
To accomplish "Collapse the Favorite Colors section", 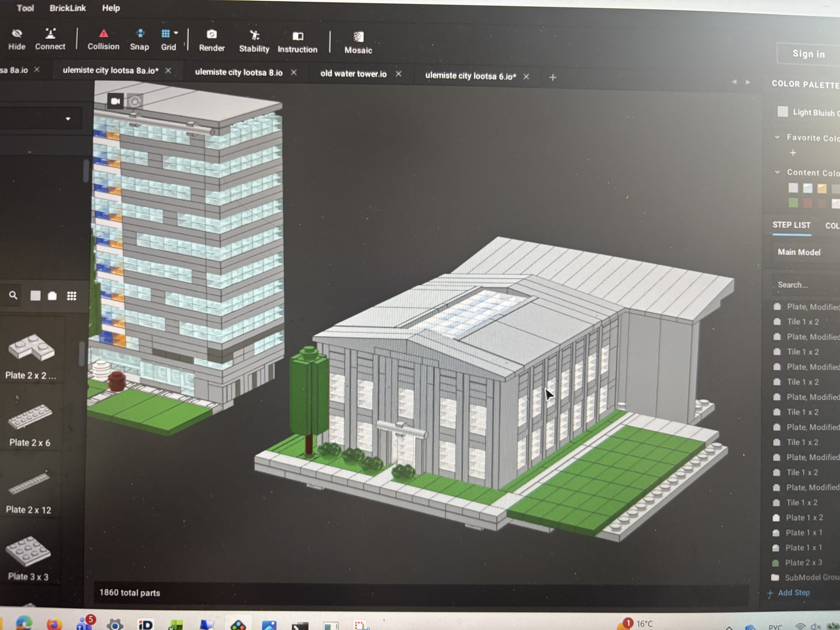I will (x=777, y=137).
